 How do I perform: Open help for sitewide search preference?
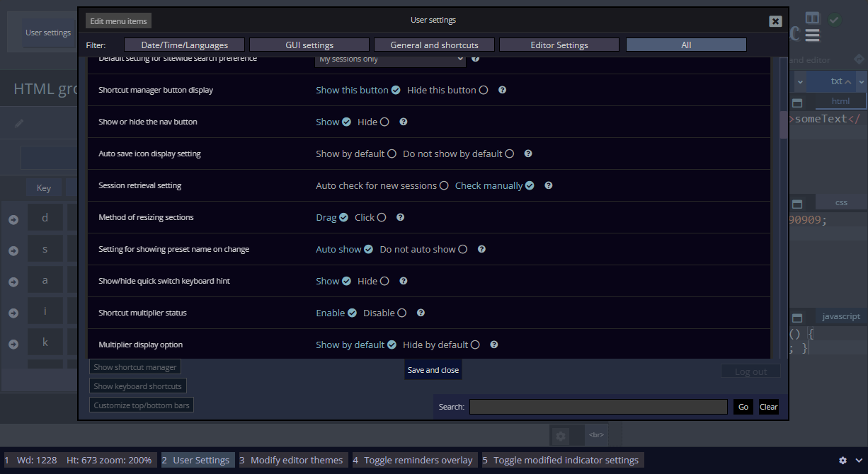click(476, 59)
